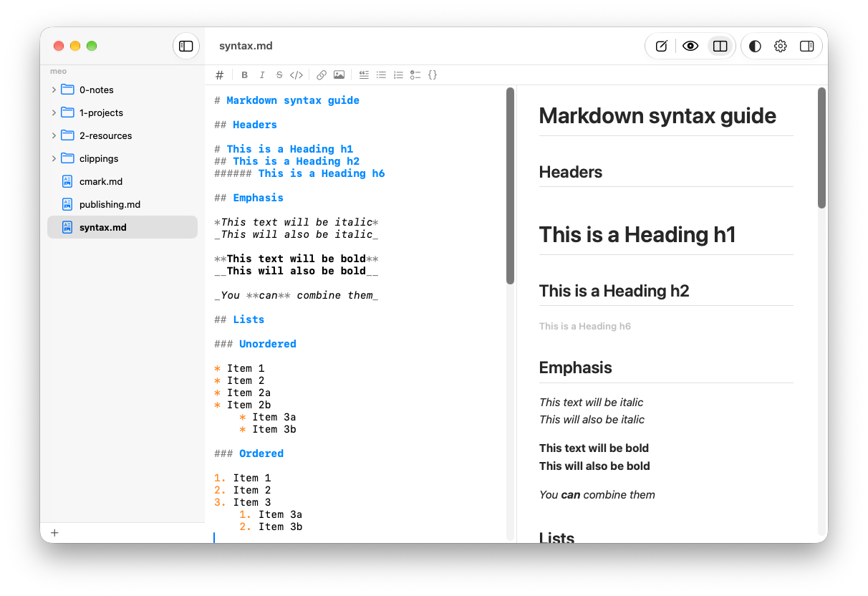Click the "Emphasis" heading in the preview
The image size is (868, 596).
pos(575,367)
